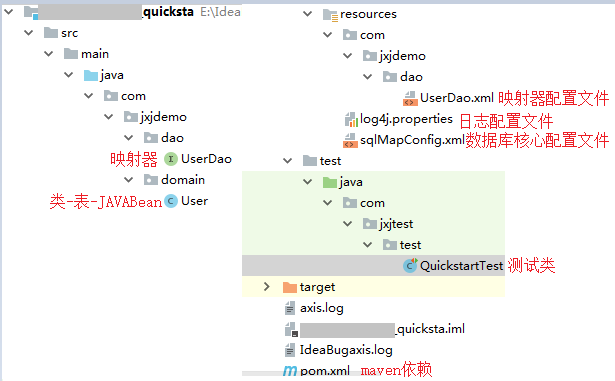Select the target folder label

tap(317, 287)
